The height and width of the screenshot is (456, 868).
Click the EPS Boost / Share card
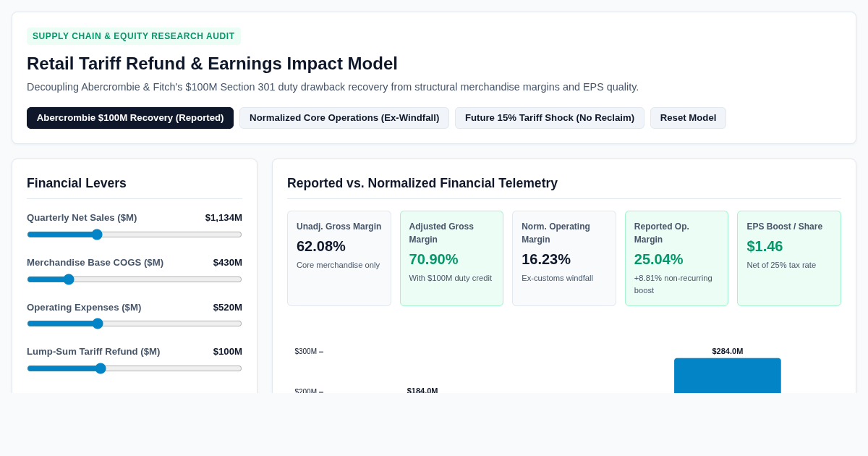pyautogui.click(x=789, y=258)
